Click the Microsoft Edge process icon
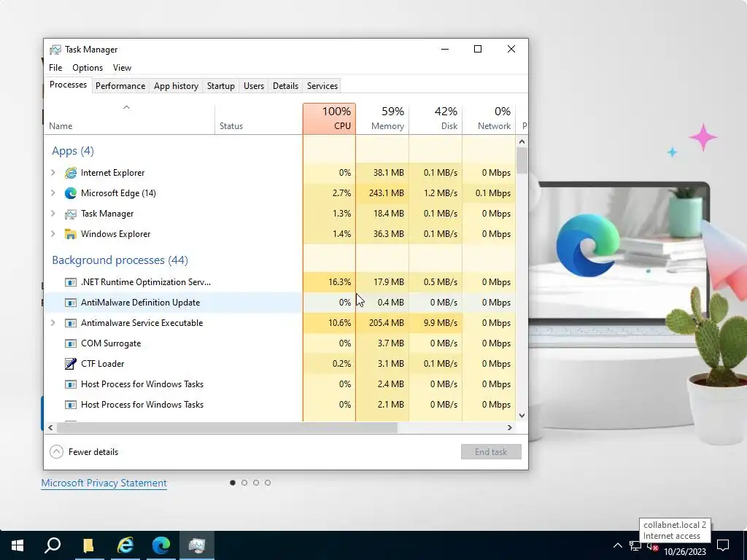Viewport: 747px width, 560px height. 71,193
